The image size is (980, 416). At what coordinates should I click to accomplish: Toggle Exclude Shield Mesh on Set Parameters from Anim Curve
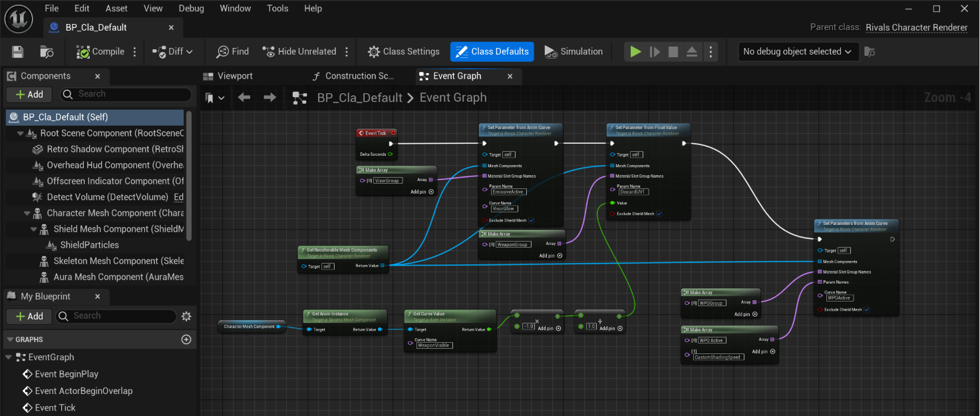(866, 310)
